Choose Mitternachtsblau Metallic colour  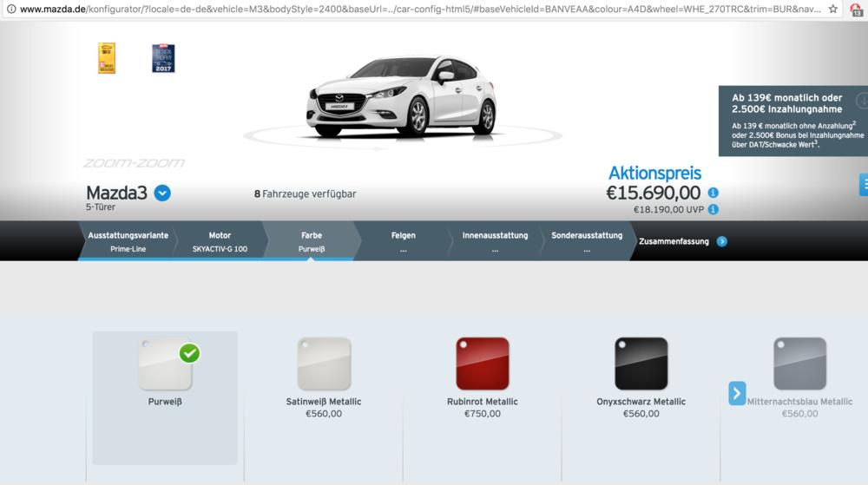pyautogui.click(x=800, y=364)
